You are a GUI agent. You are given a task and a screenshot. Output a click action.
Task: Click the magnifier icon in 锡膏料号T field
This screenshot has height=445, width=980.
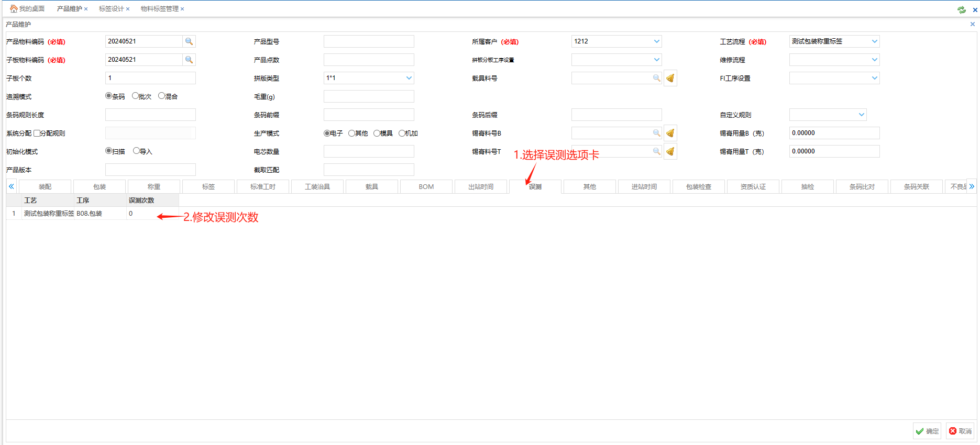pyautogui.click(x=656, y=151)
